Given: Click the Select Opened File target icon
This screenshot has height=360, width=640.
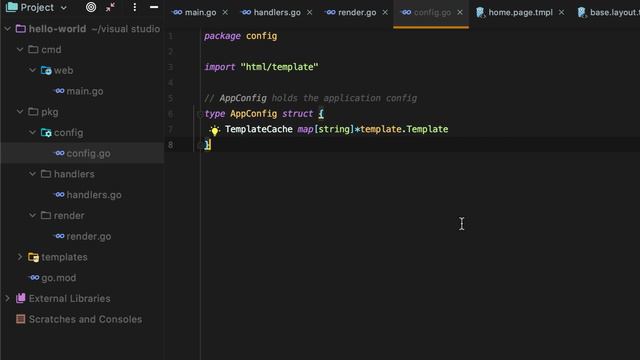Looking at the screenshot, I should pyautogui.click(x=91, y=7).
